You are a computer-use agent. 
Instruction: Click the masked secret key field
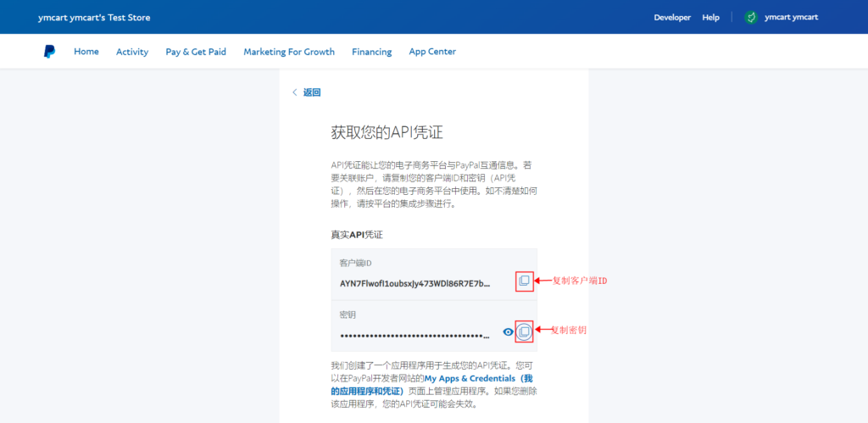pyautogui.click(x=415, y=336)
